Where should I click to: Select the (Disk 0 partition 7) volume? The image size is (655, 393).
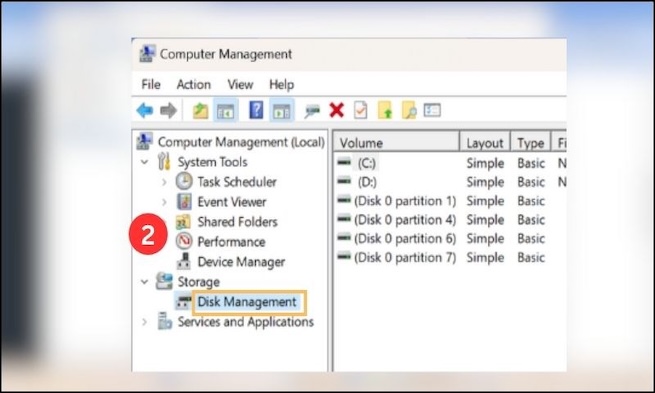coord(405,257)
